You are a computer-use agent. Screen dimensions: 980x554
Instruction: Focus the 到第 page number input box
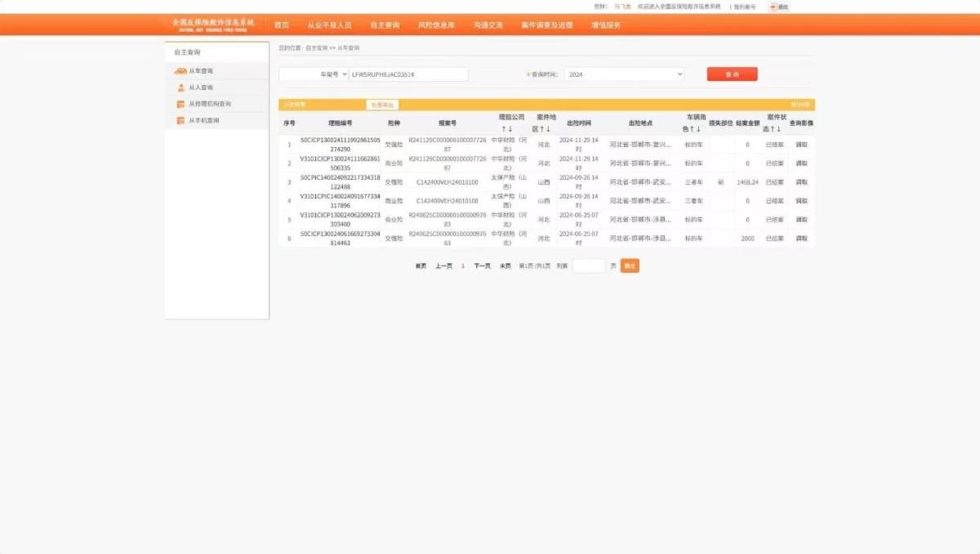coord(589,266)
